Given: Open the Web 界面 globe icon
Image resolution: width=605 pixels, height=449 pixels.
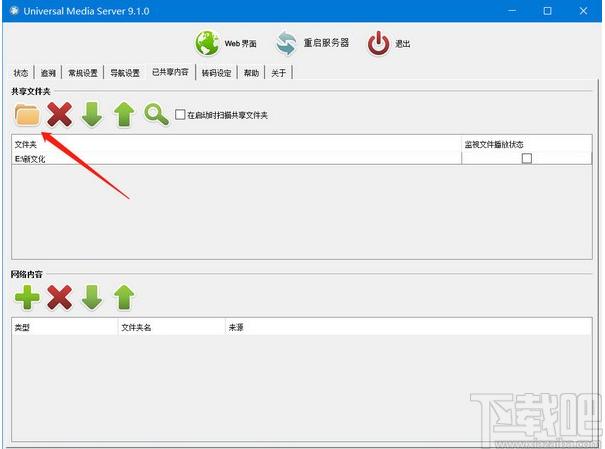Looking at the screenshot, I should (x=207, y=43).
